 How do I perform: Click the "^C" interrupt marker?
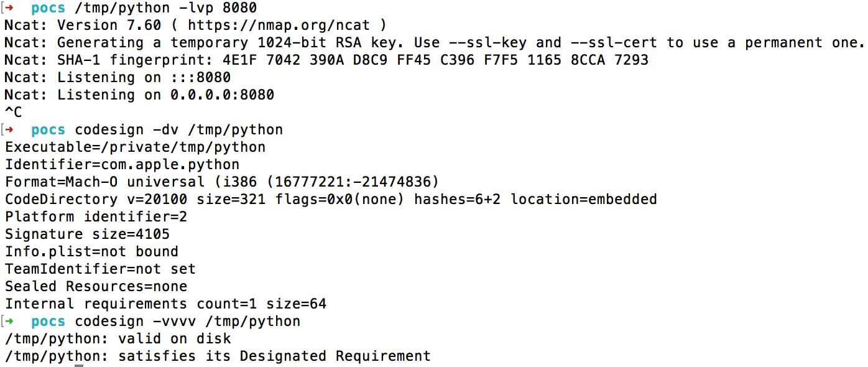[13, 113]
